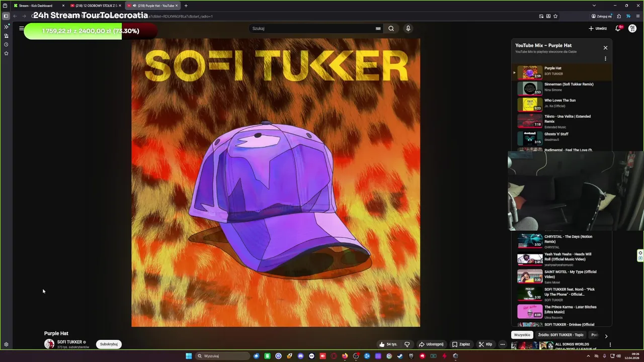Image resolution: width=644 pixels, height=362 pixels.
Task: Open the Mix playlist three-dot options
Action: (x=605, y=59)
